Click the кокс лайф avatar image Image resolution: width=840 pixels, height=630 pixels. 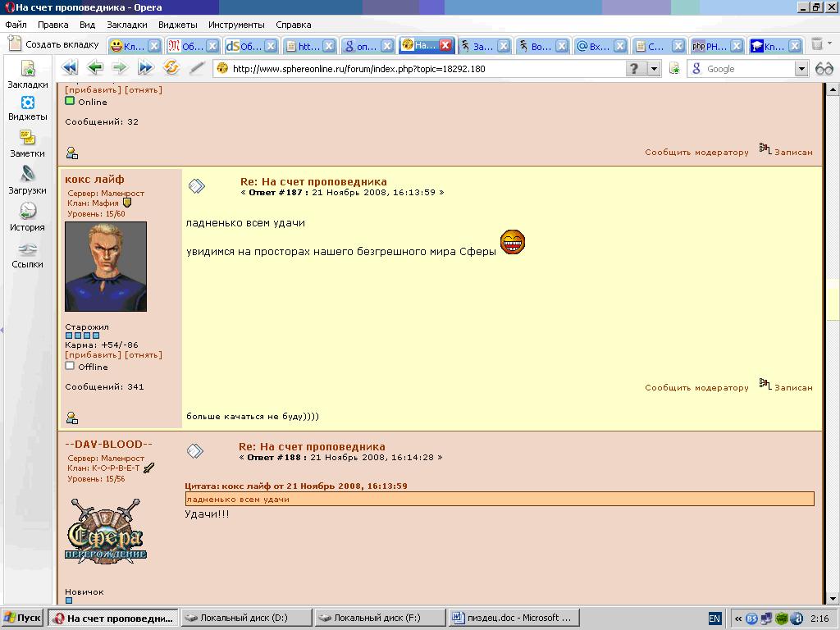106,267
